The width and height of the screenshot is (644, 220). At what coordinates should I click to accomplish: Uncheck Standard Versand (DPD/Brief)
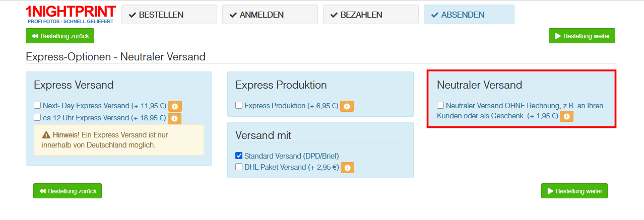[x=239, y=156]
